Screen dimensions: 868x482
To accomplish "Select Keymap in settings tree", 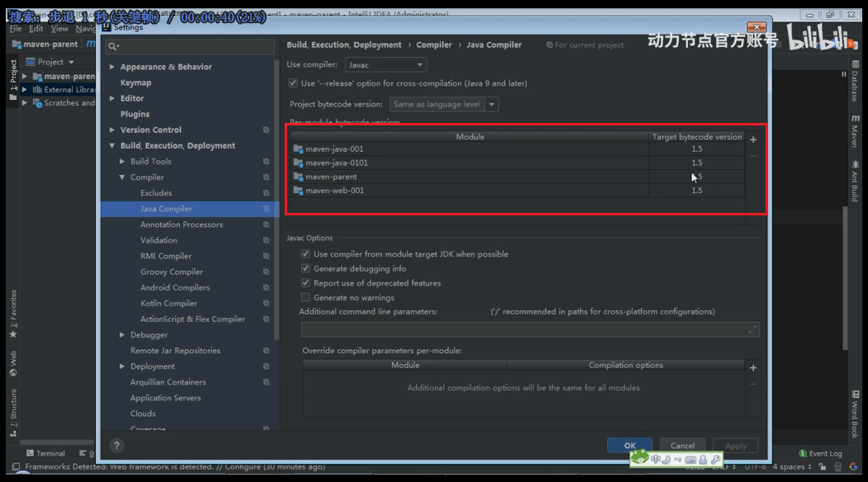I will (135, 83).
